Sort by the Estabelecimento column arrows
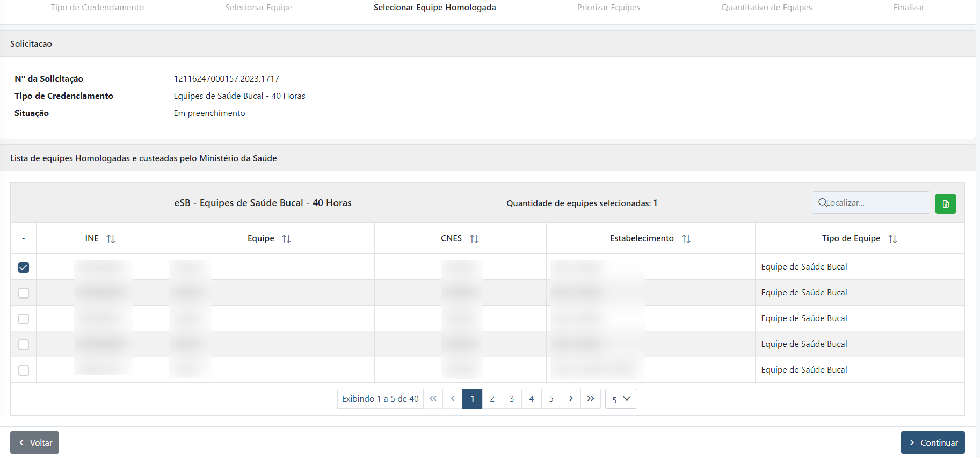 coord(686,238)
